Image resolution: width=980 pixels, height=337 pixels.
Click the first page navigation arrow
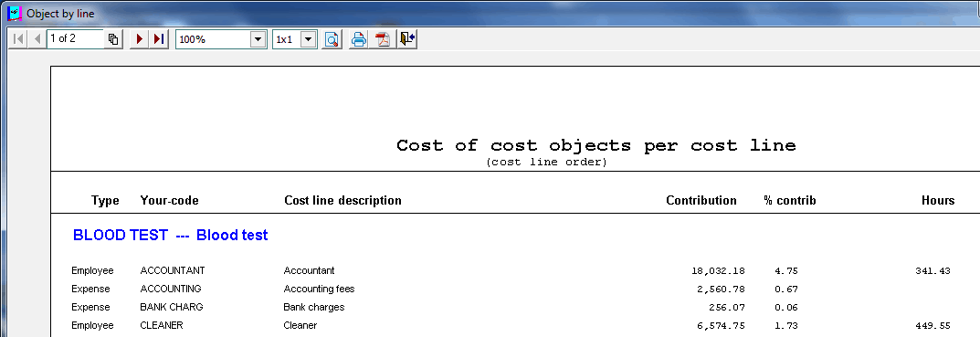pyautogui.click(x=18, y=39)
